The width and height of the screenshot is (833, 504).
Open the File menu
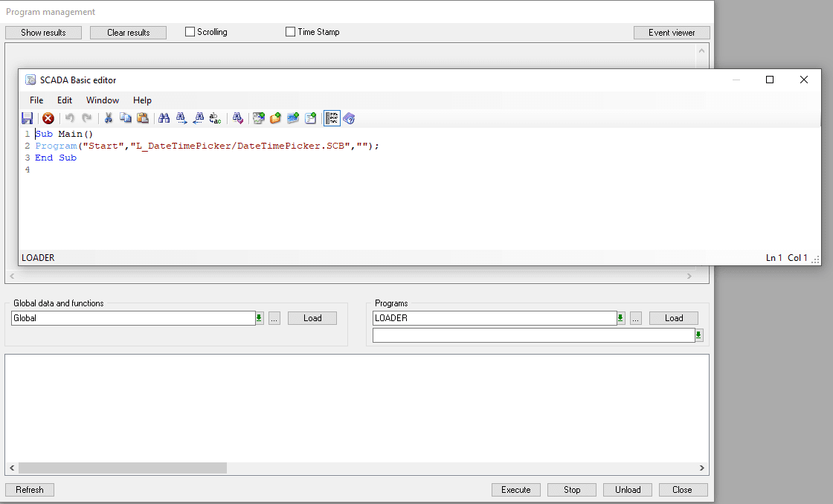(x=36, y=100)
